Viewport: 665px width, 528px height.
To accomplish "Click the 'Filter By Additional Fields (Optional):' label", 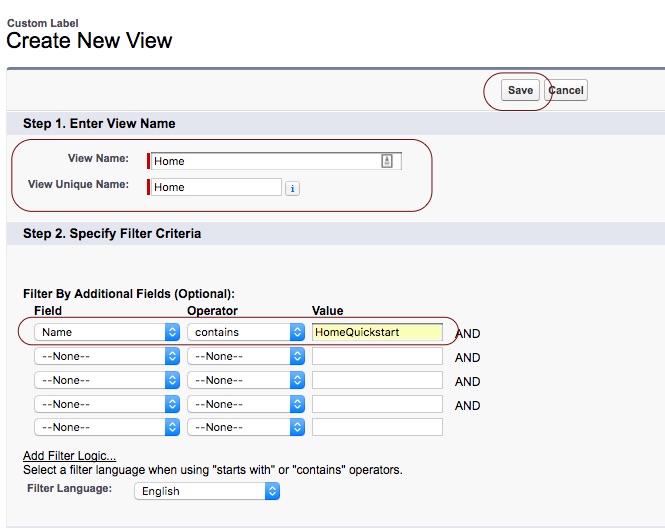I will tap(129, 293).
